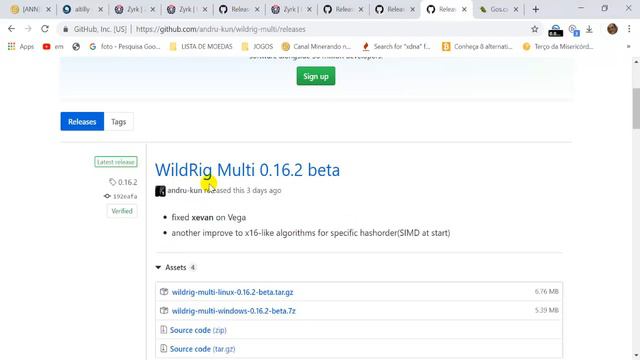640x360 pixels.
Task: Download wildrig-multi-linux-0.16.2-beta.tar.gz
Action: [x=232, y=292]
